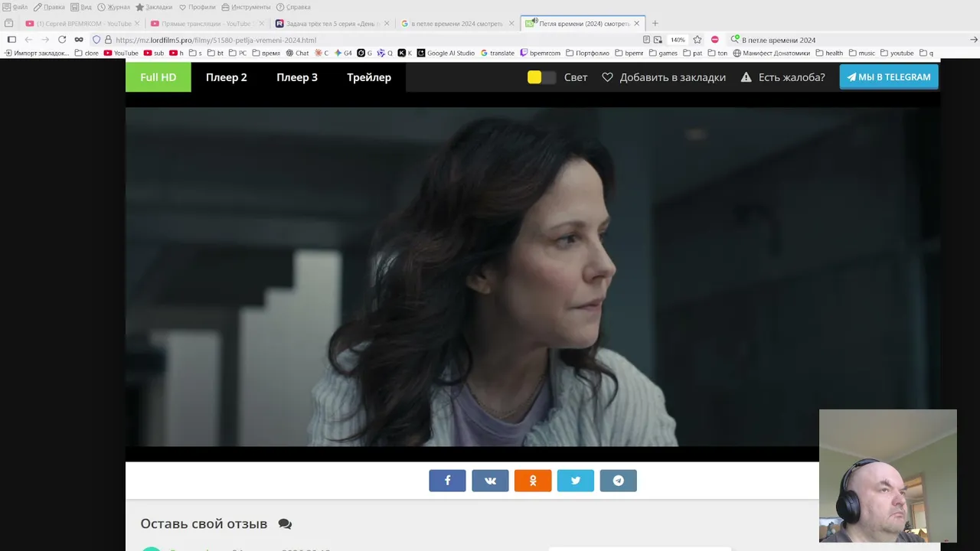Share the film on Facebook
Screen dimensions: 980x551
[x=447, y=481]
